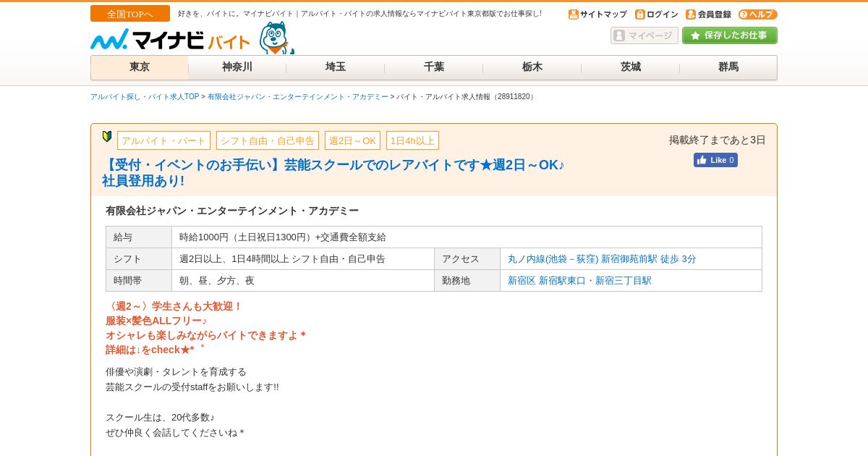Click the star icon on 保存したお仕事

(x=695, y=35)
